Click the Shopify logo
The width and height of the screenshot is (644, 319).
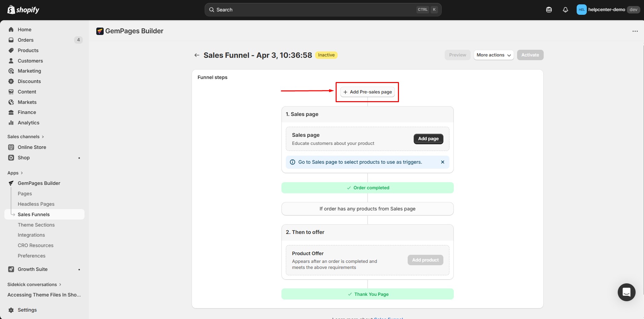[23, 10]
